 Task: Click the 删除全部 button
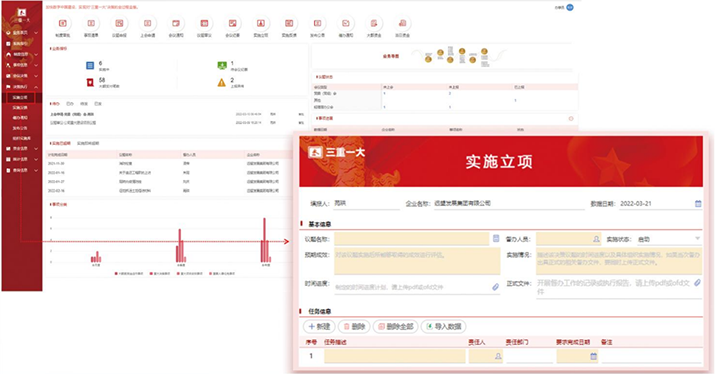(x=395, y=327)
